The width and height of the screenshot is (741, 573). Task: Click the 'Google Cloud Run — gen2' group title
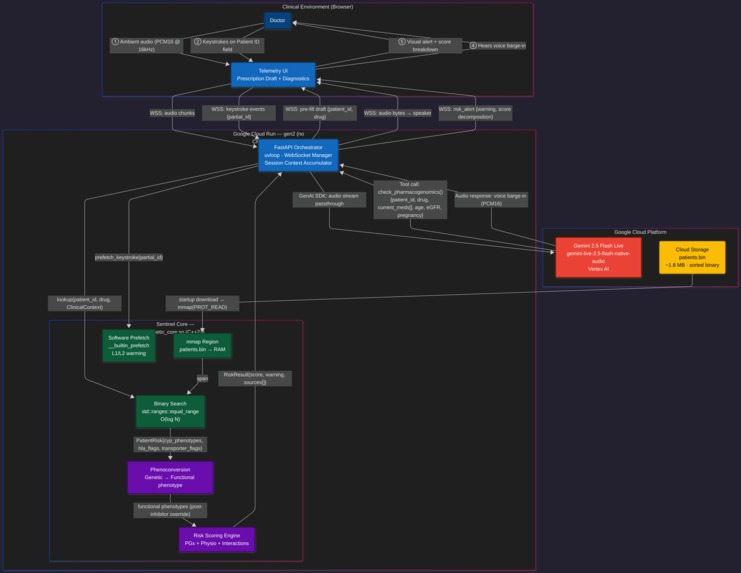(x=268, y=134)
